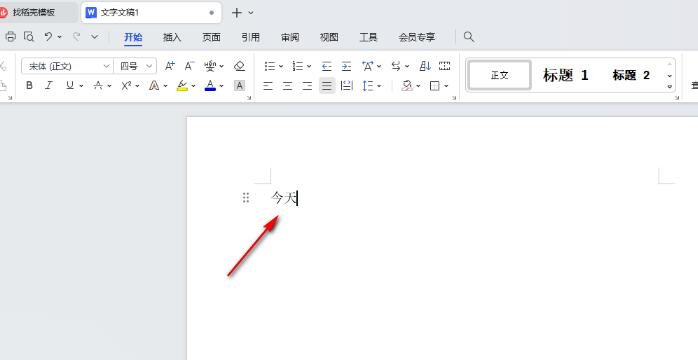This screenshot has width=698, height=360.
Task: Open the search magnifier icon
Action: click(x=469, y=37)
